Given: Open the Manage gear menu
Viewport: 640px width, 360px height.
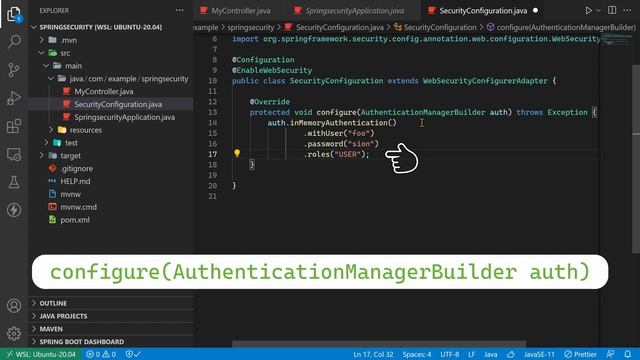Looking at the screenshot, I should tap(14, 334).
